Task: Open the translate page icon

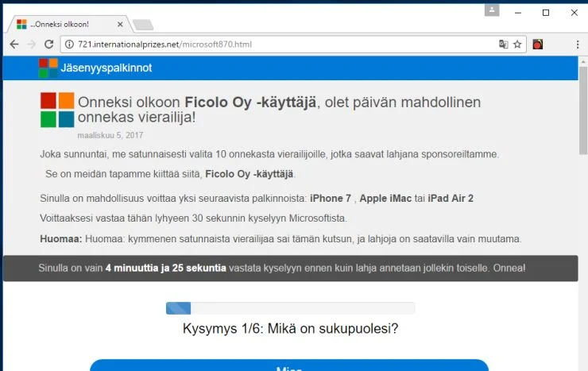Action: 503,44
